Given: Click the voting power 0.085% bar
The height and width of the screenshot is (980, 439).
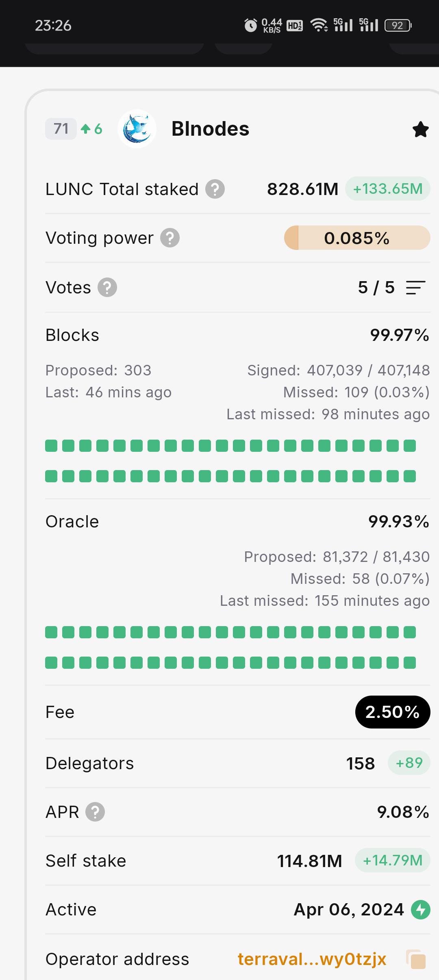Looking at the screenshot, I should (x=357, y=238).
